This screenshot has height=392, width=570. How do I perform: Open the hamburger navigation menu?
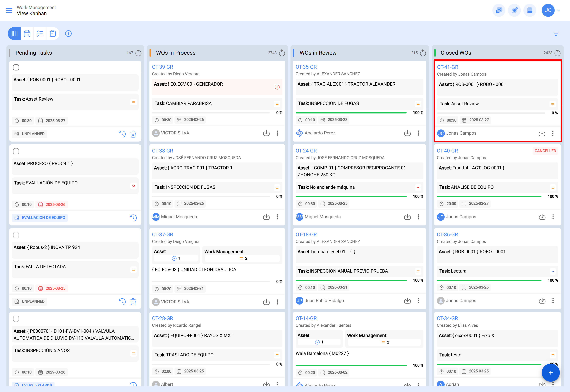9,10
